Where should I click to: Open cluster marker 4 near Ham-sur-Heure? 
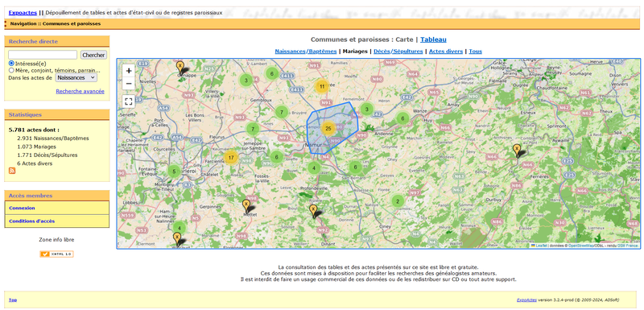pos(180,227)
